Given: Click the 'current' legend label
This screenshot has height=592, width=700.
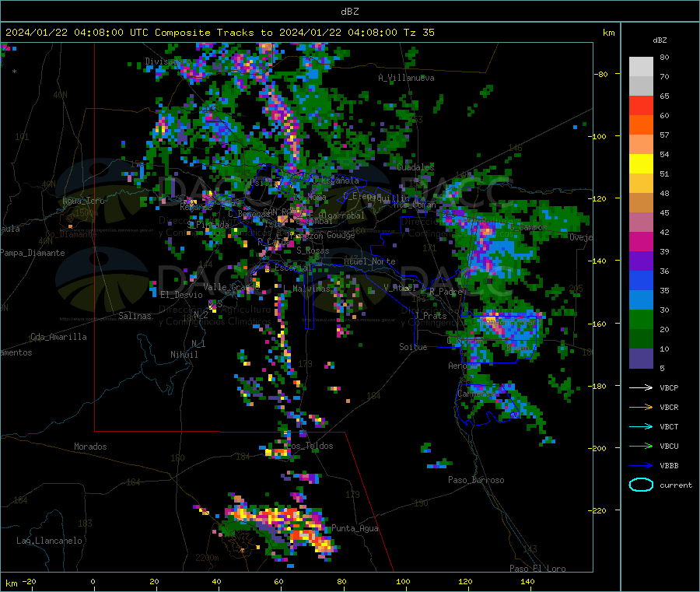Looking at the screenshot, I should 676,485.
